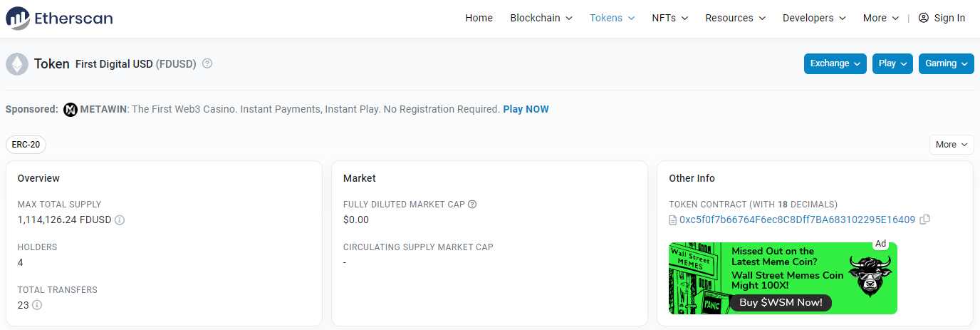
Task: Click the Buy $WSM Now ad banner
Action: pyautogui.click(x=781, y=303)
